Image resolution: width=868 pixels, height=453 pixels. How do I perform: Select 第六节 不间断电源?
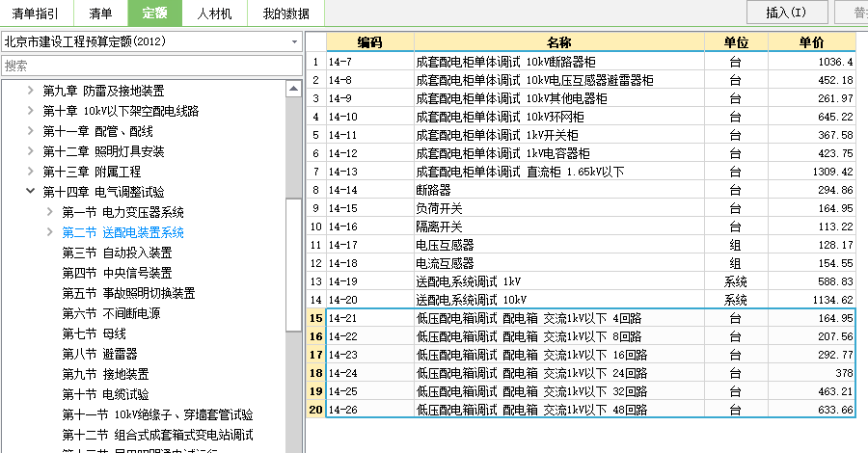click(111, 313)
